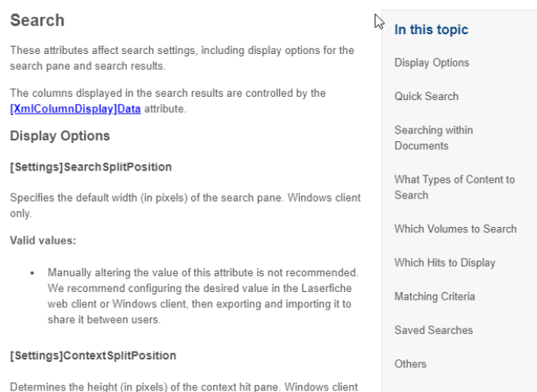
Task: Navigate to What Types of Content to Search
Action: tap(455, 187)
